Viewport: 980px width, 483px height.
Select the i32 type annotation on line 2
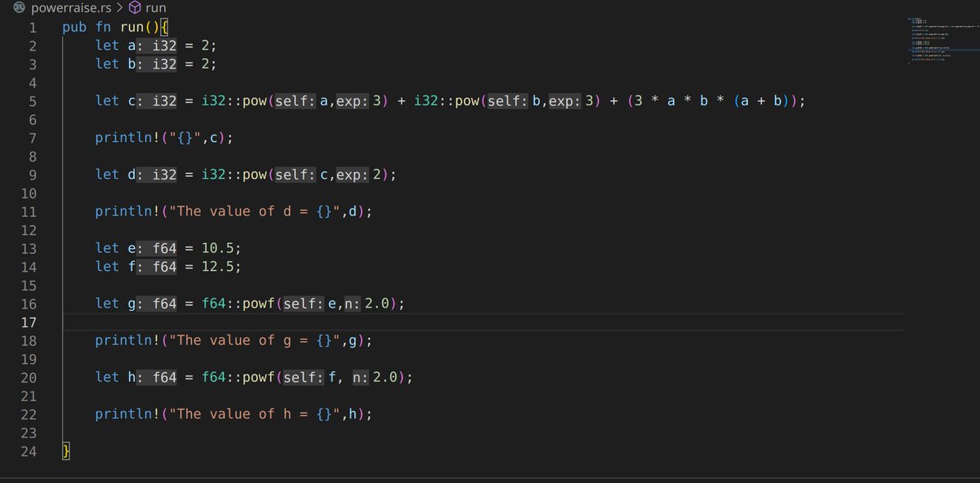[x=163, y=45]
